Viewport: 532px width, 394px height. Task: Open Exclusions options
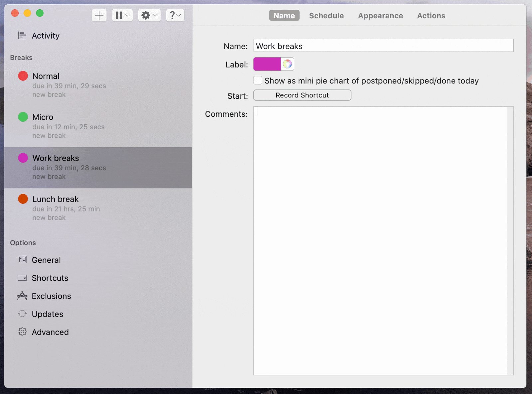(52, 296)
